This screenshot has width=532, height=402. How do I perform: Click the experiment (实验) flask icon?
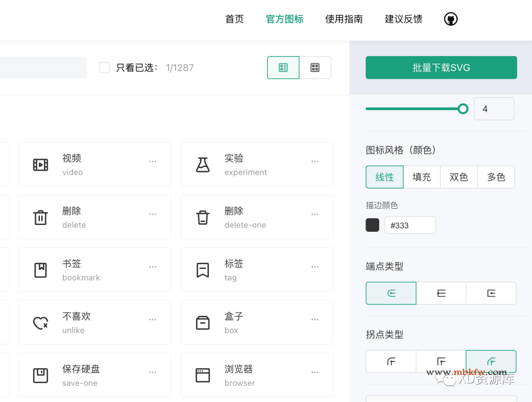tap(202, 165)
